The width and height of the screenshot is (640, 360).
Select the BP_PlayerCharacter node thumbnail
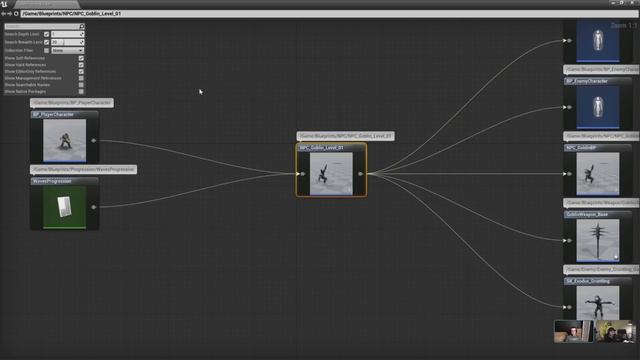[64, 140]
